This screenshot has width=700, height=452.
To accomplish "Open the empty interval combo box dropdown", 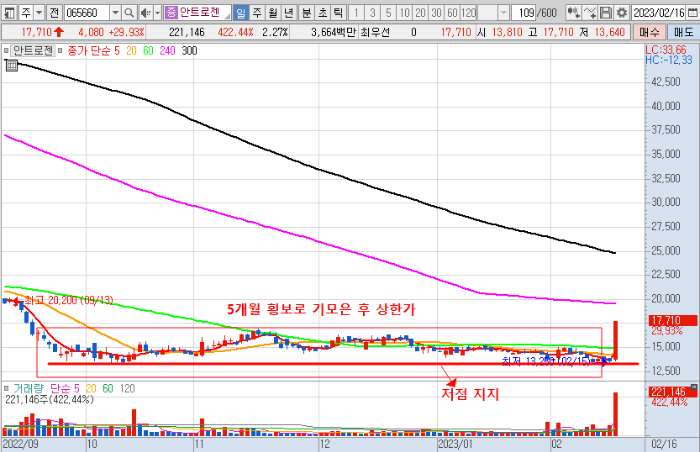I will pyautogui.click(x=504, y=13).
